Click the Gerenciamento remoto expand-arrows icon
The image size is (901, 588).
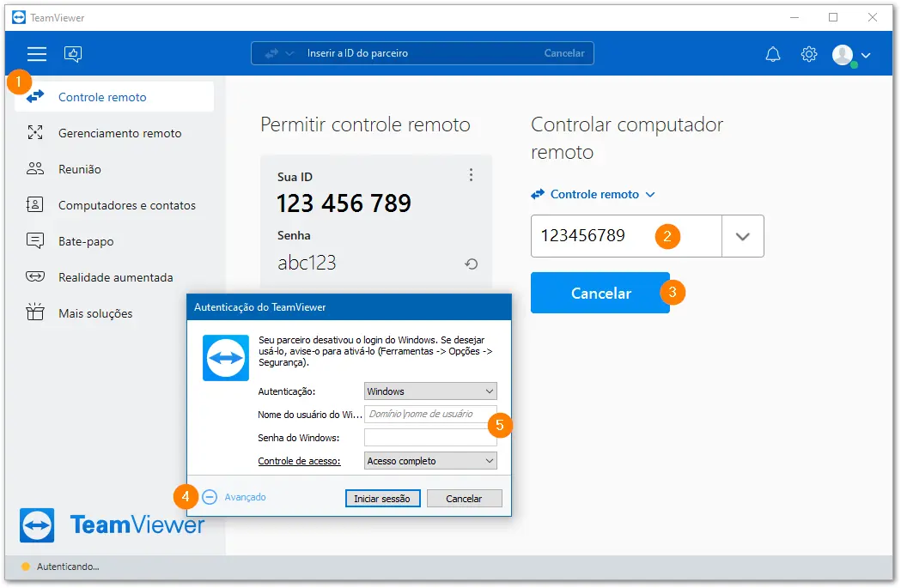click(x=35, y=133)
